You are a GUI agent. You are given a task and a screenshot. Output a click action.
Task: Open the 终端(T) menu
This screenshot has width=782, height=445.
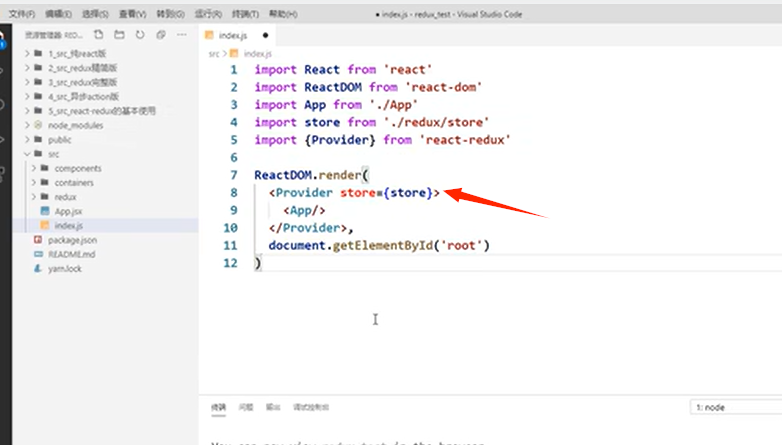pos(245,14)
